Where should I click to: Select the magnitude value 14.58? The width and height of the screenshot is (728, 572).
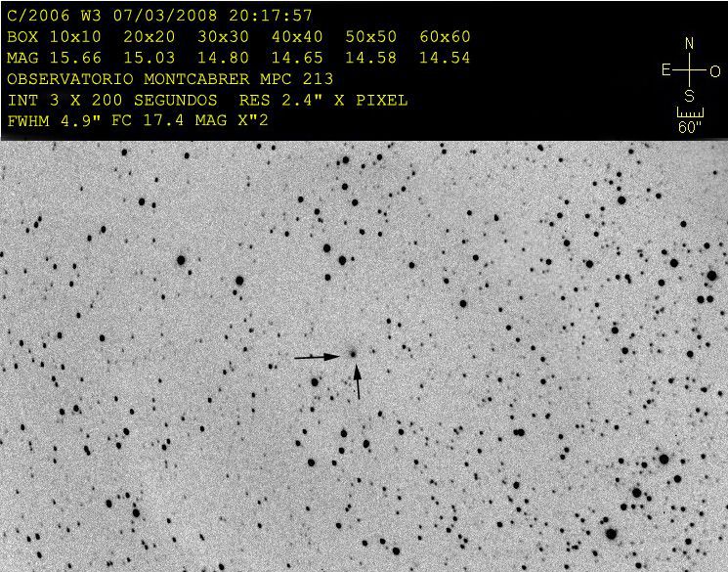pos(371,58)
